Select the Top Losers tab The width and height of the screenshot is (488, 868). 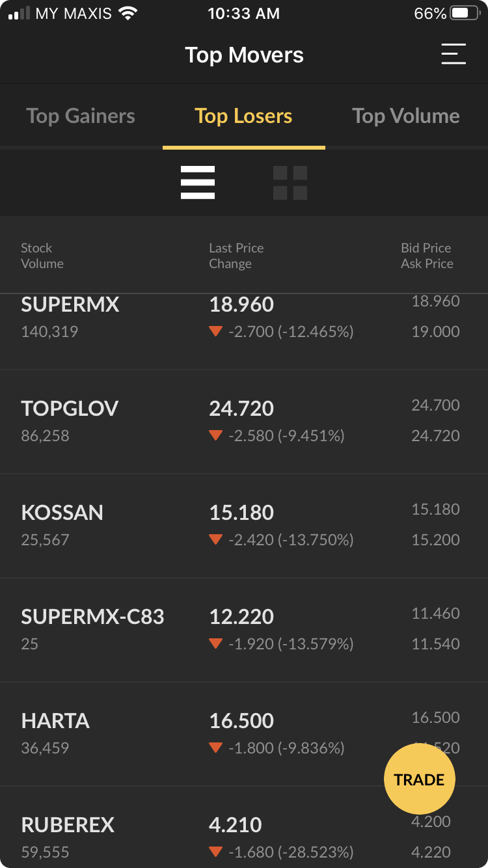point(243,116)
